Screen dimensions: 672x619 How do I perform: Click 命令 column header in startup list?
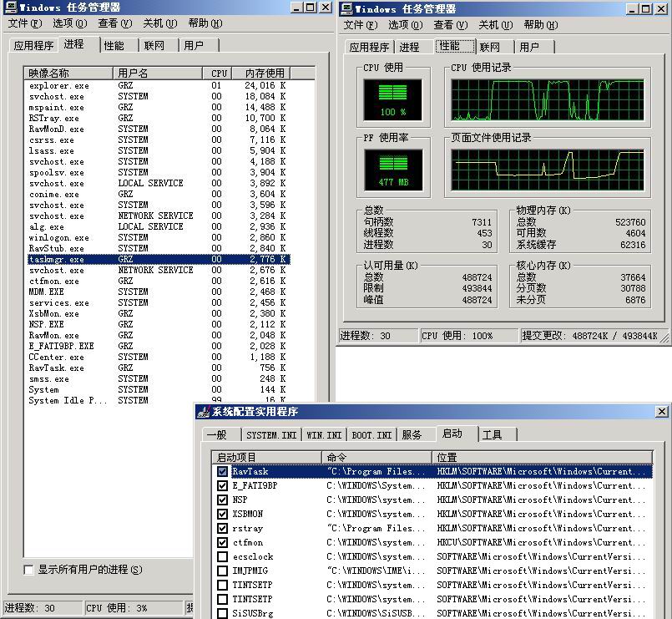(376, 457)
